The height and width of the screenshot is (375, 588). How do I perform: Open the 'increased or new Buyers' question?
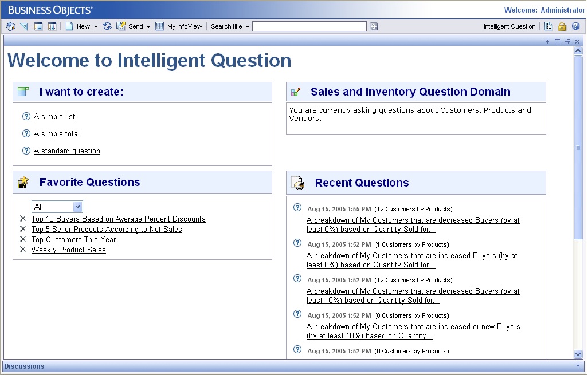(413, 331)
